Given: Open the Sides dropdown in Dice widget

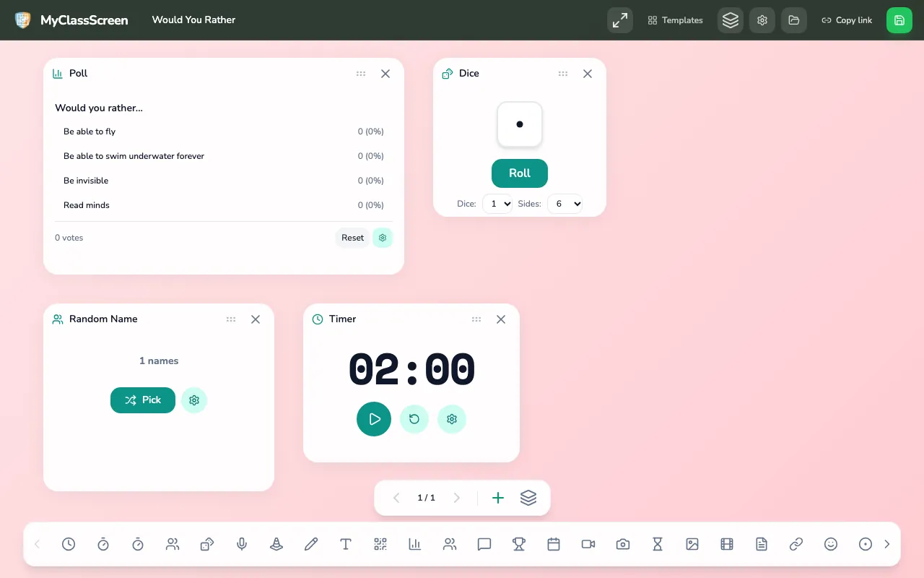Looking at the screenshot, I should pos(565,204).
